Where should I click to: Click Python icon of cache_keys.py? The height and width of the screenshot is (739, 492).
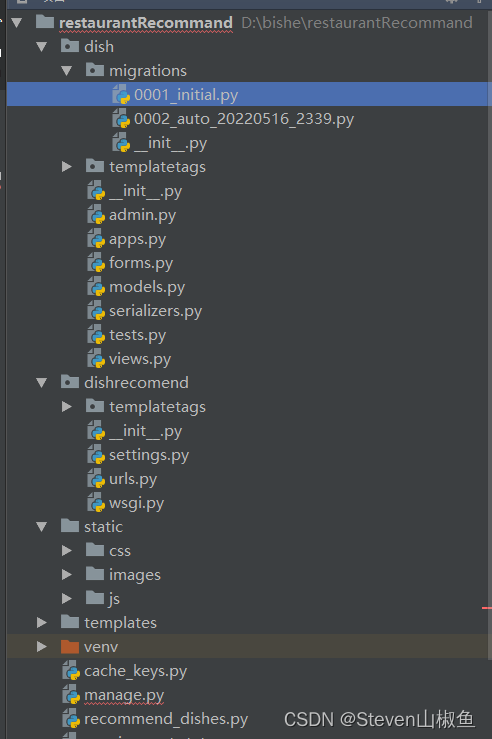pos(71,670)
